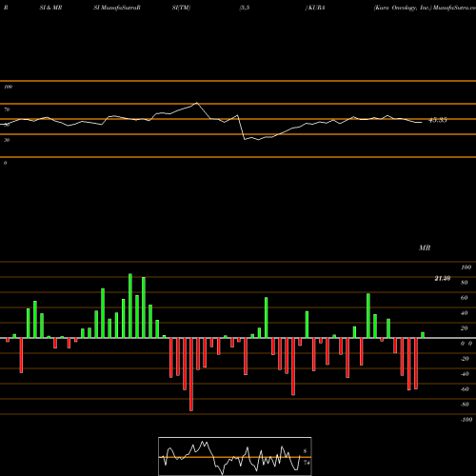Click the 'SI & MR' header label
476x476 pixels.
coord(50,8)
